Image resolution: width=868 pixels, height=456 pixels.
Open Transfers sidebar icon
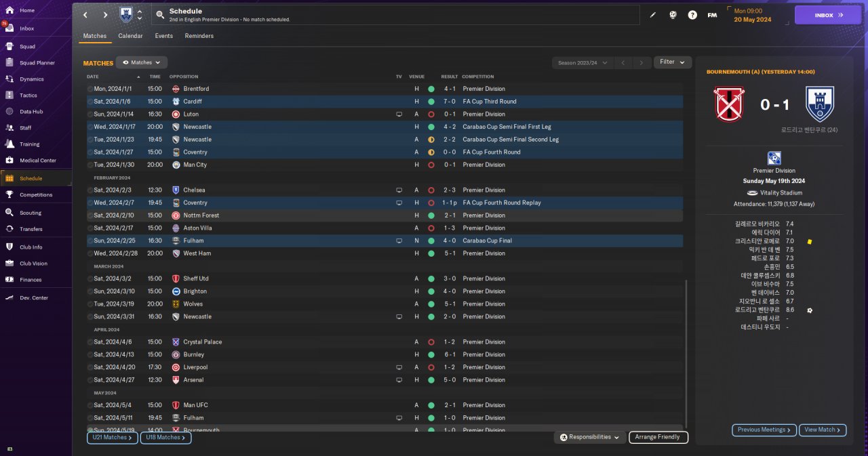[9, 229]
